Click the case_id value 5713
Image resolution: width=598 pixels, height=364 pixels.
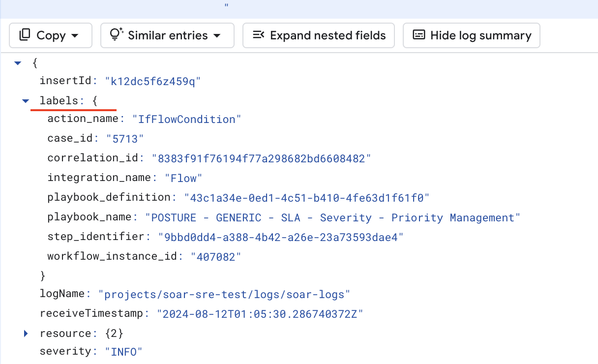tap(125, 138)
